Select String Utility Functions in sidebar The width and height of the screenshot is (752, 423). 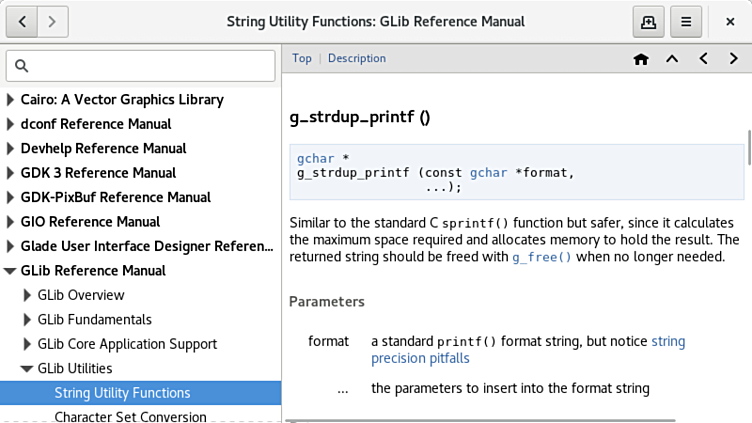pyautogui.click(x=122, y=393)
